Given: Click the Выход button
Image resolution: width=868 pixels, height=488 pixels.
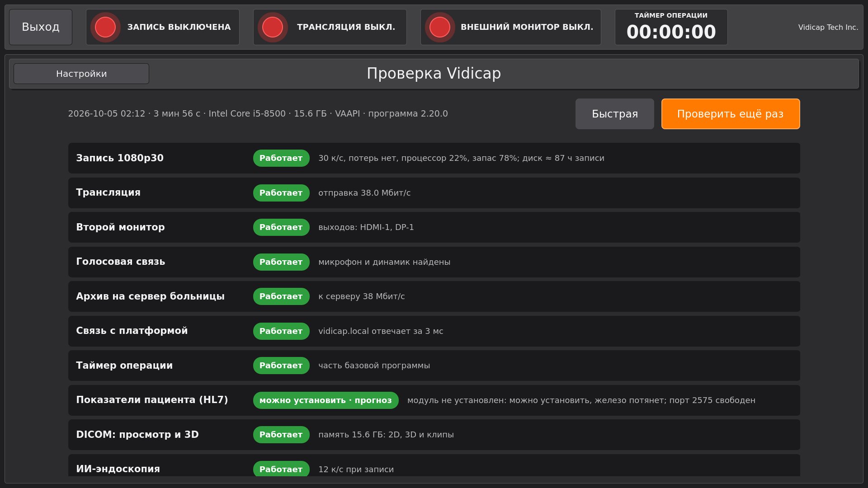Looking at the screenshot, I should 41,27.
